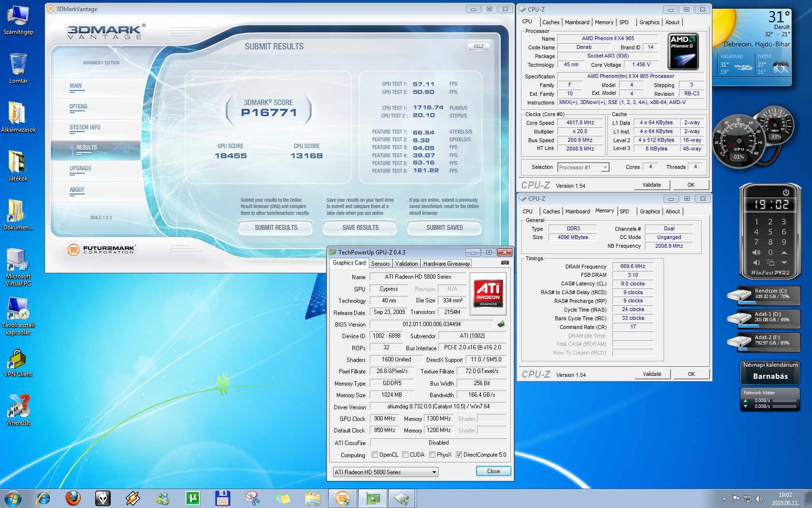Open the Számítógép desktop icon
This screenshot has height=508, width=812.
coord(18,20)
